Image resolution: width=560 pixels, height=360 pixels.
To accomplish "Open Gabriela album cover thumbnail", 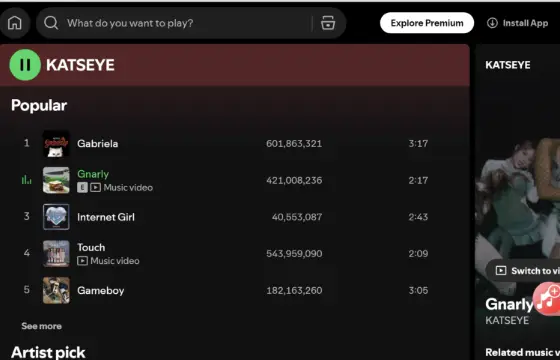I will [56, 144].
